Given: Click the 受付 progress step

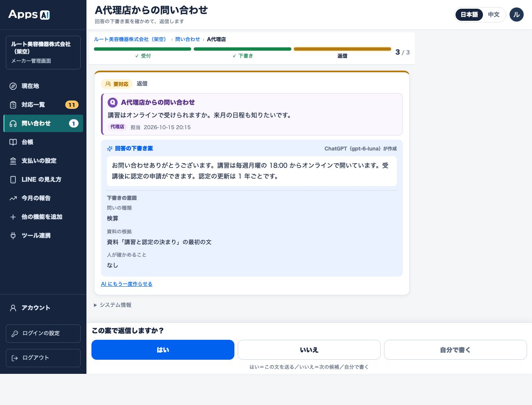Looking at the screenshot, I should coord(143,52).
